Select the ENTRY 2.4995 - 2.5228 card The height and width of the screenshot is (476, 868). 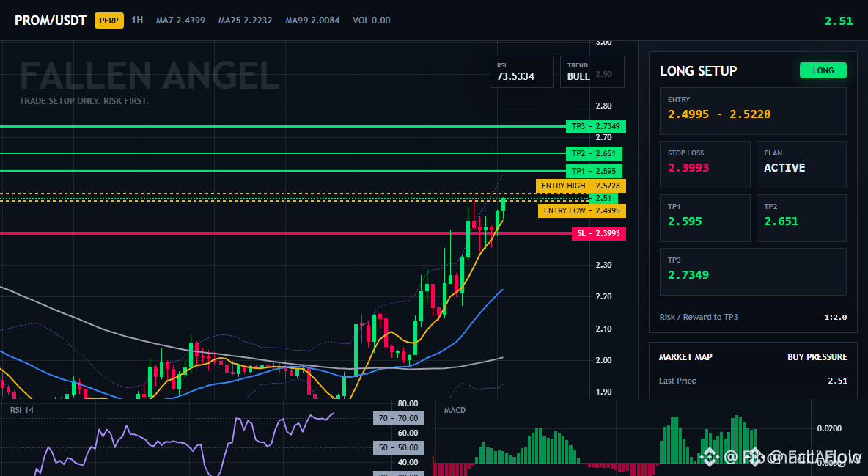(753, 111)
